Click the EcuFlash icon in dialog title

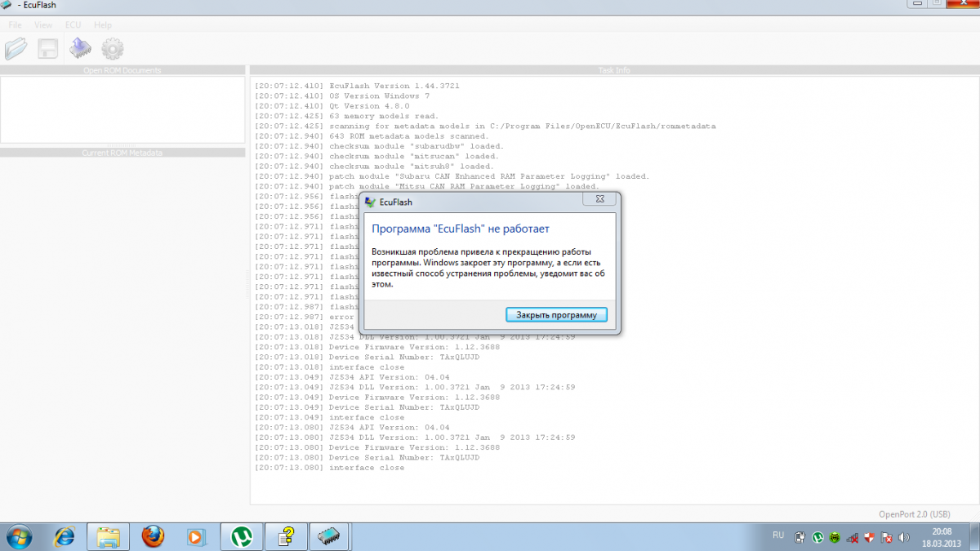coord(370,201)
